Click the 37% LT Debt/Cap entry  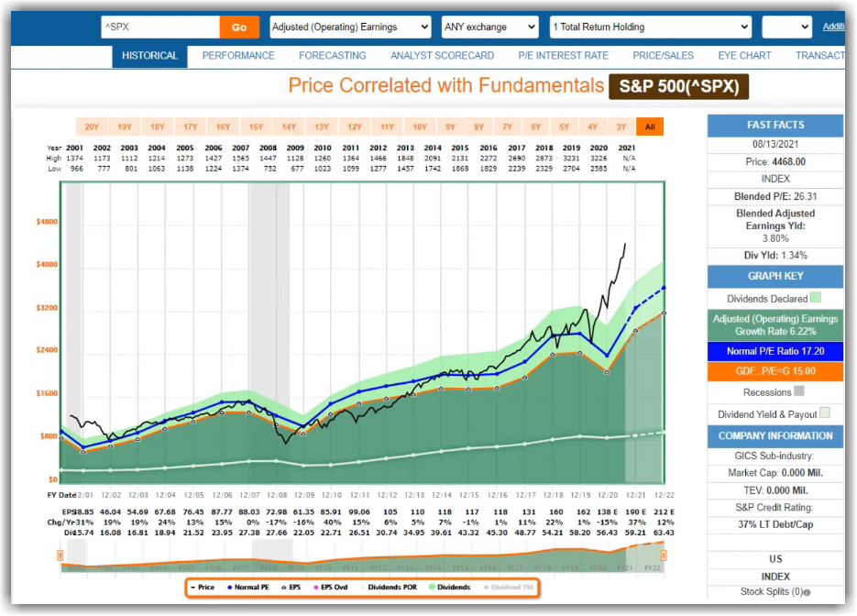(775, 524)
